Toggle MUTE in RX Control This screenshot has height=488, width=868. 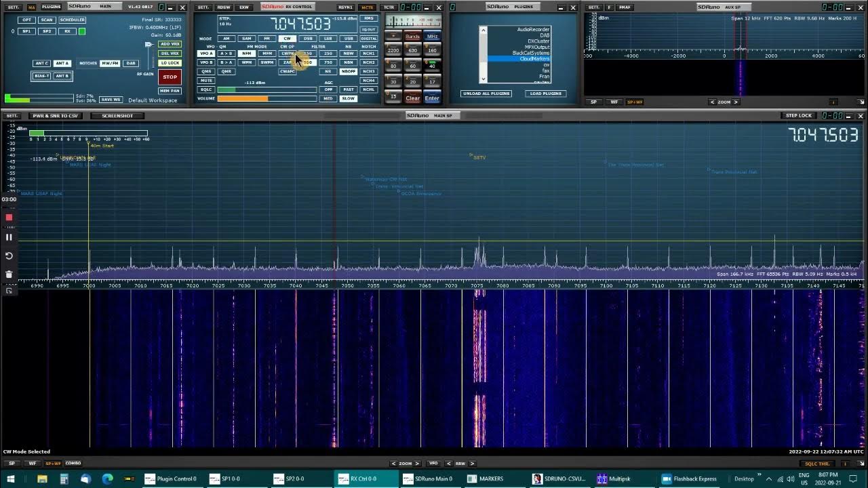pyautogui.click(x=206, y=80)
